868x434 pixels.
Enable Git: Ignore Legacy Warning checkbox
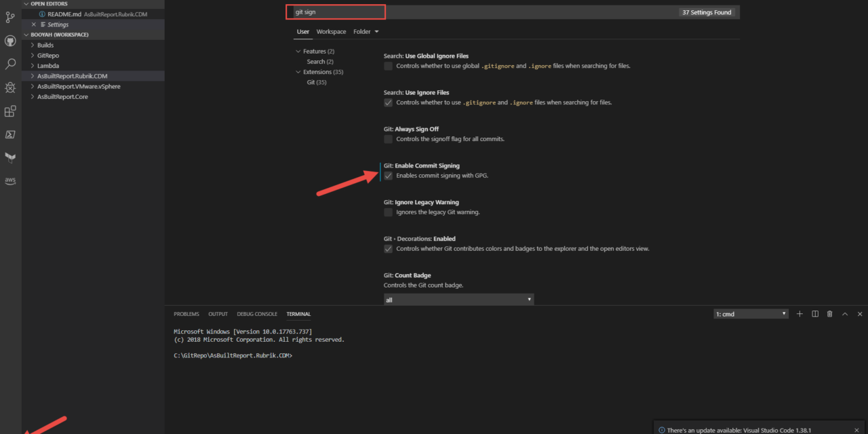[388, 212]
